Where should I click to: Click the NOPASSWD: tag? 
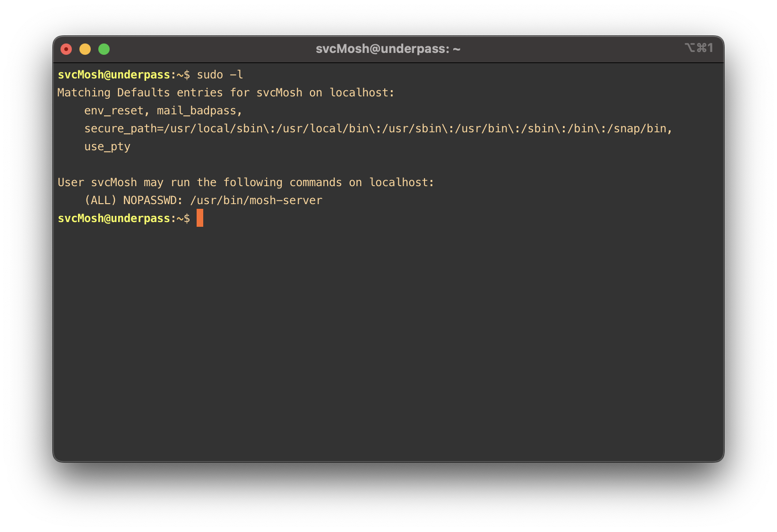point(153,200)
